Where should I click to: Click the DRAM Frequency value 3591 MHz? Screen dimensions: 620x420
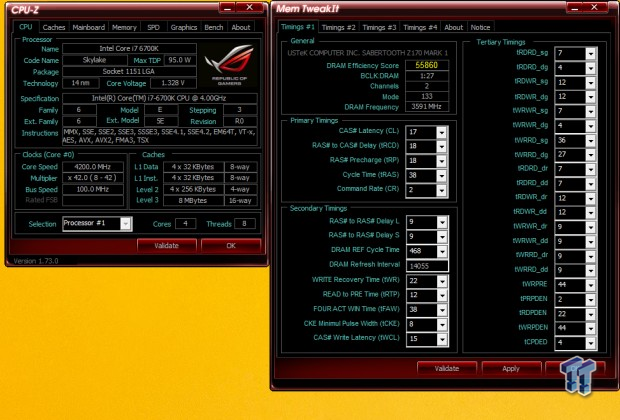point(427,107)
